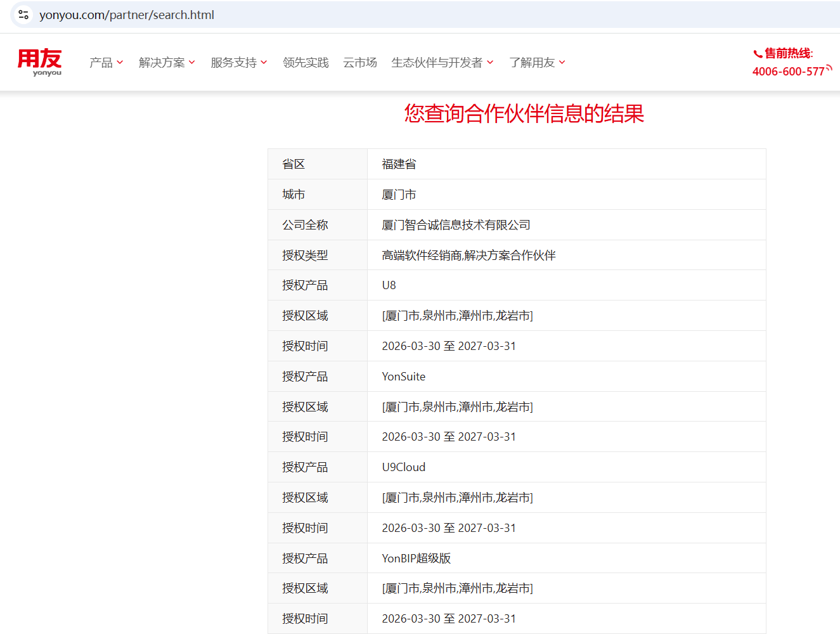This screenshot has height=634, width=840.
Task: Expand the 服务支持 menu
Action: click(239, 63)
